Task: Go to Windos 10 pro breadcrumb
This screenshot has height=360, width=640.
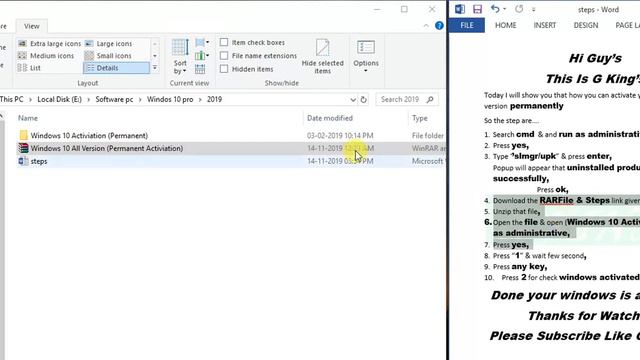Action: tap(170, 99)
